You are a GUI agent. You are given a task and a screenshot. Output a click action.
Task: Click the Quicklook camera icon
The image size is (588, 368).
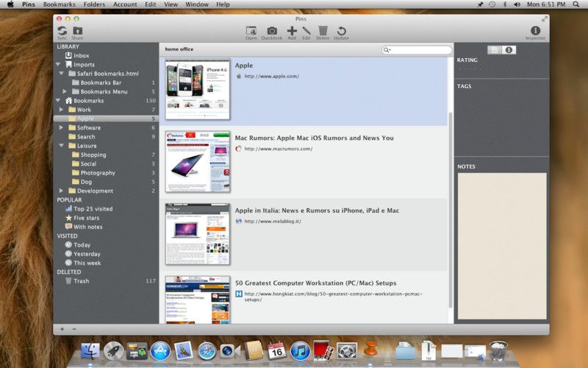tap(272, 31)
